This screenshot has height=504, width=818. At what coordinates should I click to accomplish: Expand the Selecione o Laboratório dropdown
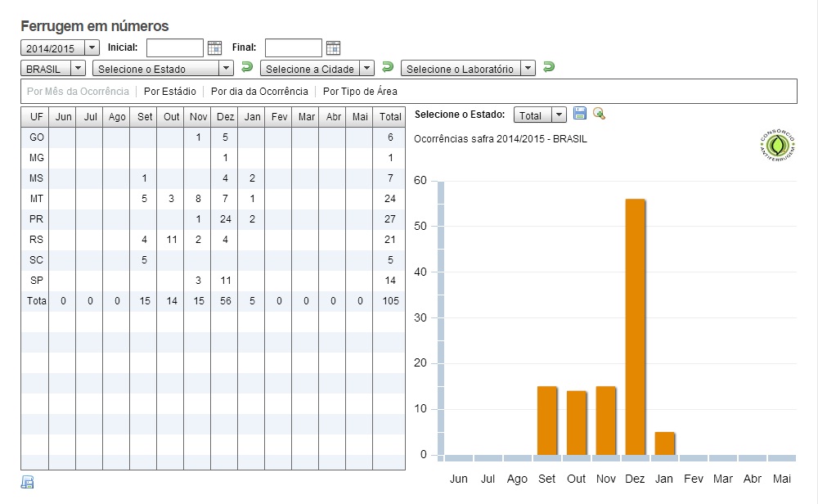click(468, 69)
